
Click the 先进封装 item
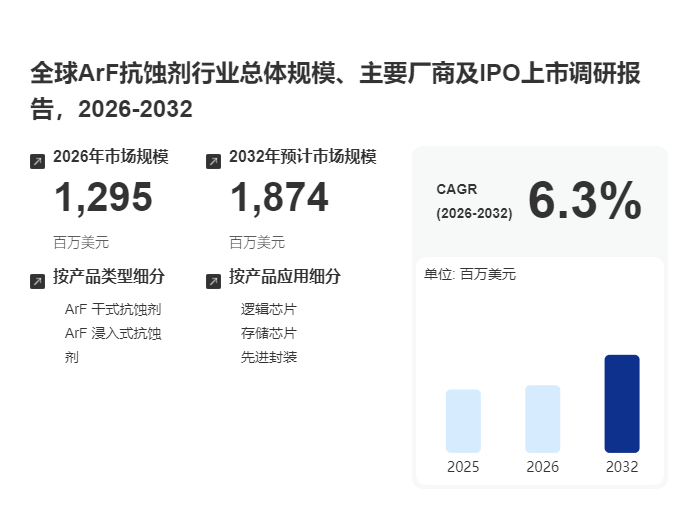coord(269,357)
